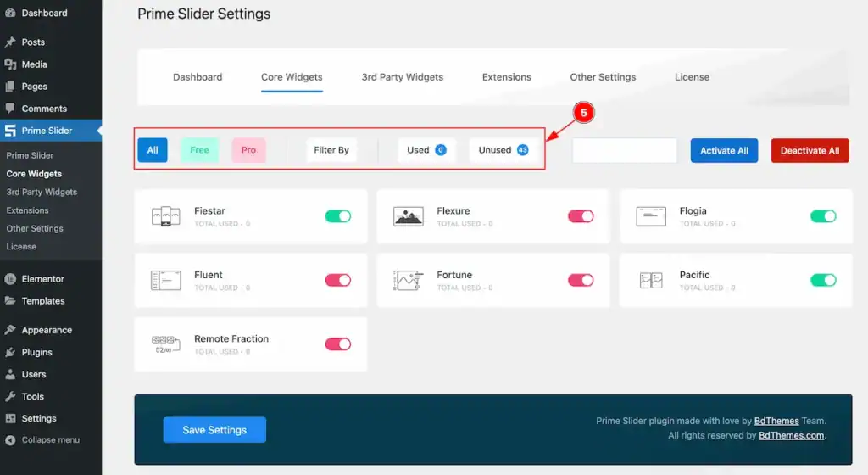Switch to the 3rd Party Widgets tab
The height and width of the screenshot is (475, 868).
click(403, 77)
